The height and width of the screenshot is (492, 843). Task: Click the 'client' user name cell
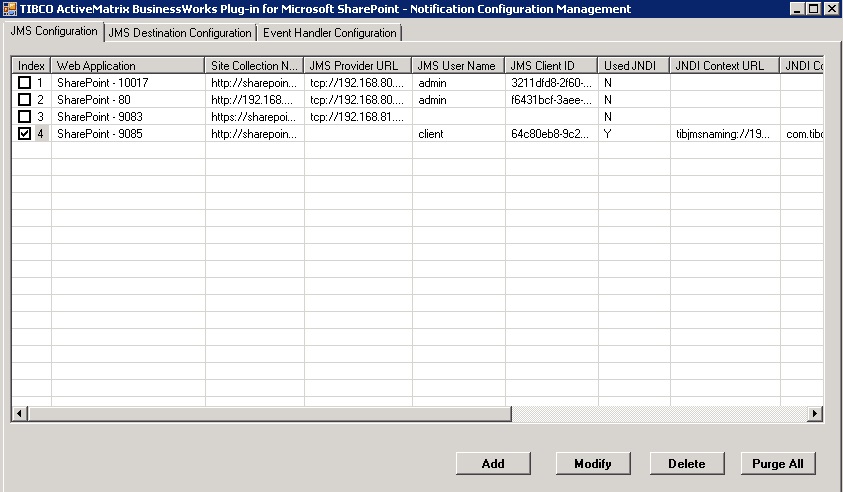459,133
